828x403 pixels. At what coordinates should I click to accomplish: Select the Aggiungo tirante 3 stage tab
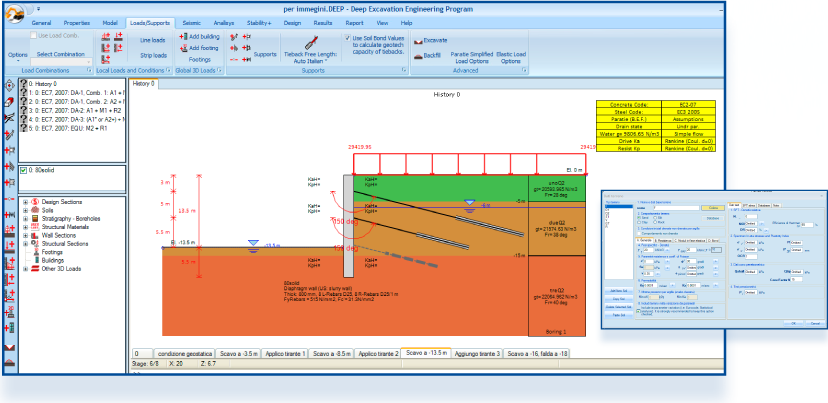(x=477, y=353)
